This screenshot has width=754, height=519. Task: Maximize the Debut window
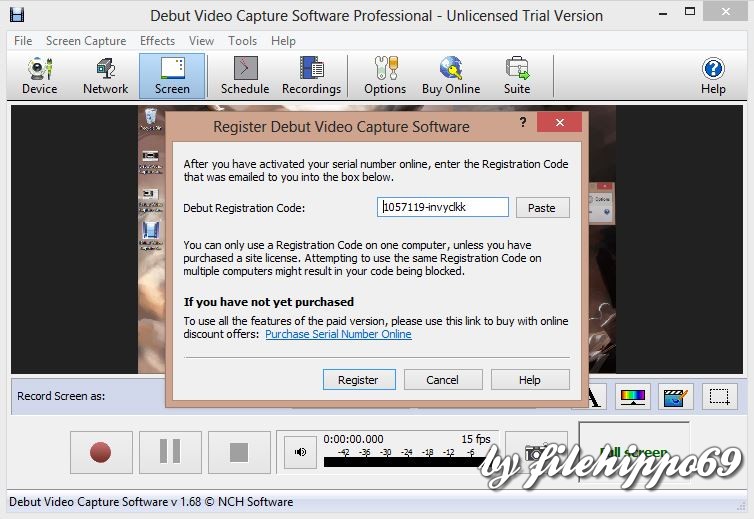click(x=690, y=12)
